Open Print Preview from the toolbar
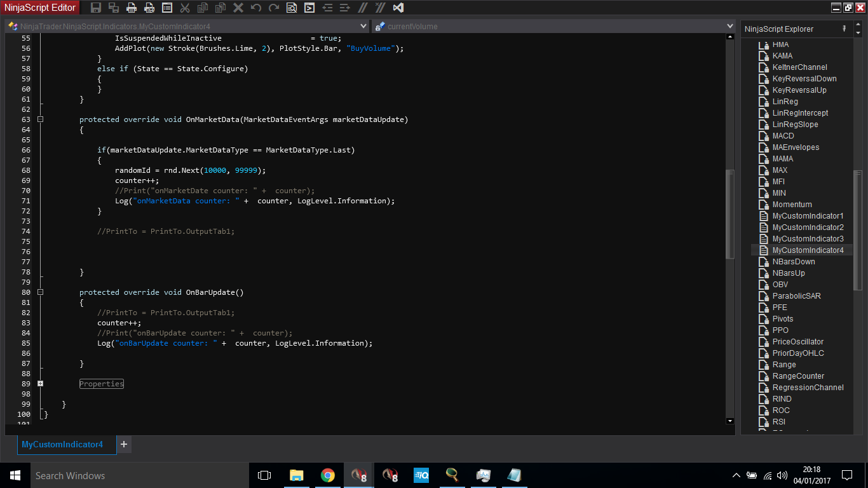Screen dimensions: 868x488 [149, 8]
